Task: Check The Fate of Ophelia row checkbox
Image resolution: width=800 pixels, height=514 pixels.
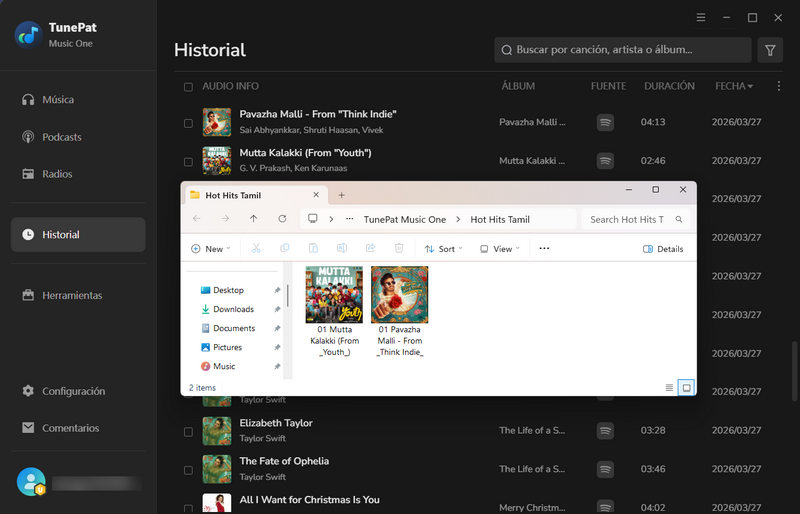Action: tap(188, 470)
